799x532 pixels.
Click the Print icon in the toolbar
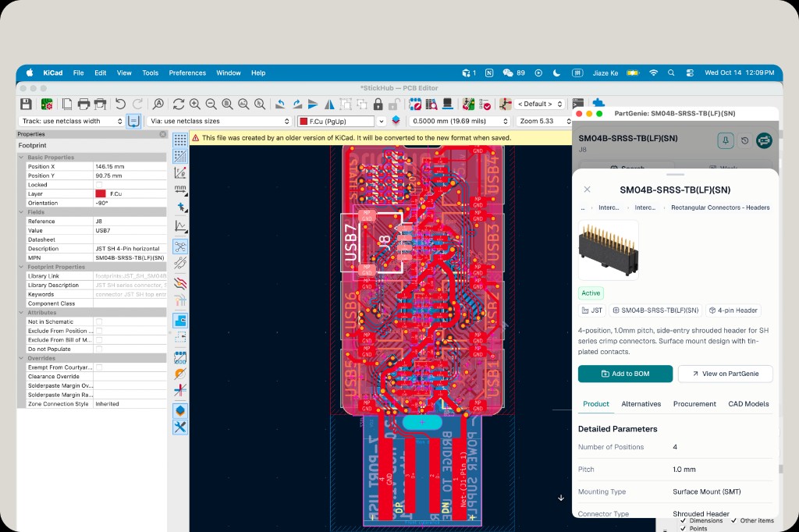pyautogui.click(x=83, y=104)
